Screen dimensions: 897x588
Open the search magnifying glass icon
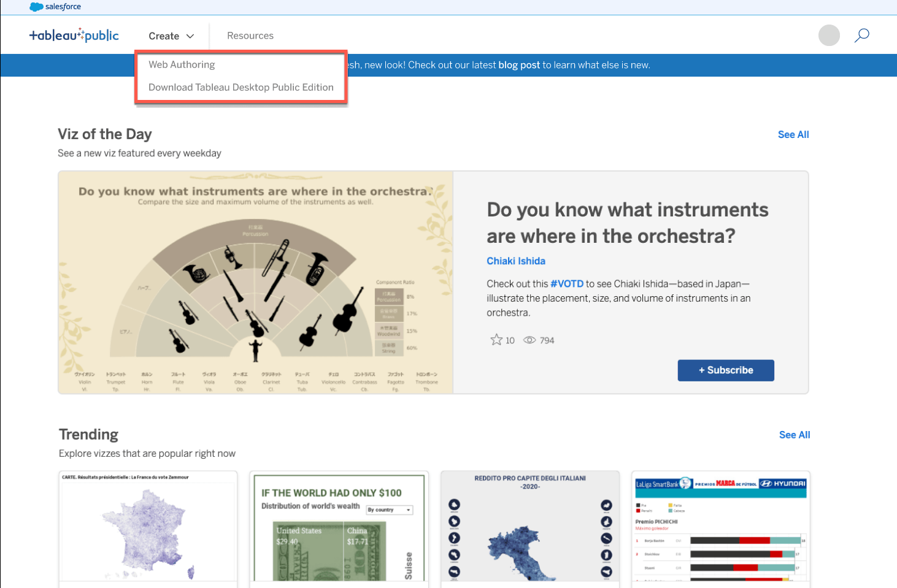pos(861,36)
